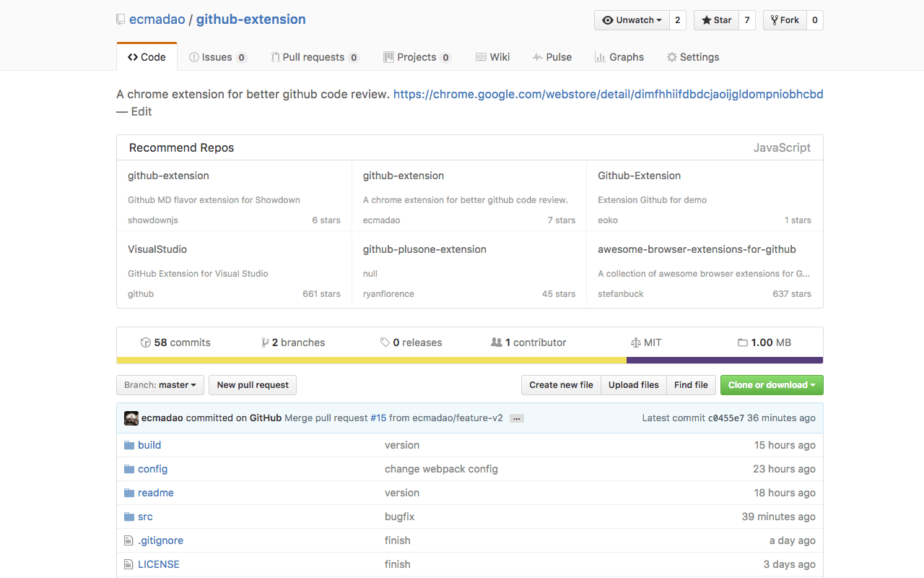Click Edit next to repository description
This screenshot has height=578, width=924.
[141, 111]
